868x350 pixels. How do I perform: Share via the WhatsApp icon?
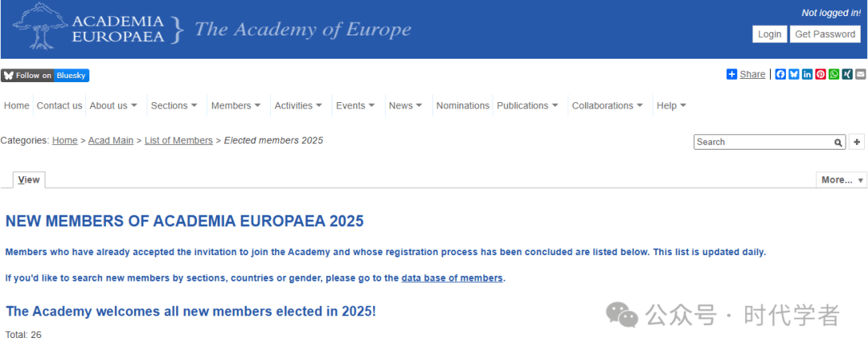(x=833, y=74)
